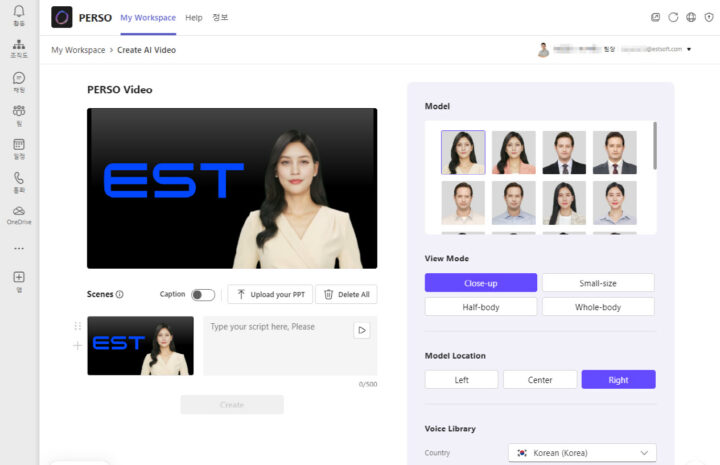Set model location to Right
Screen dimensions: 720x465
point(619,380)
